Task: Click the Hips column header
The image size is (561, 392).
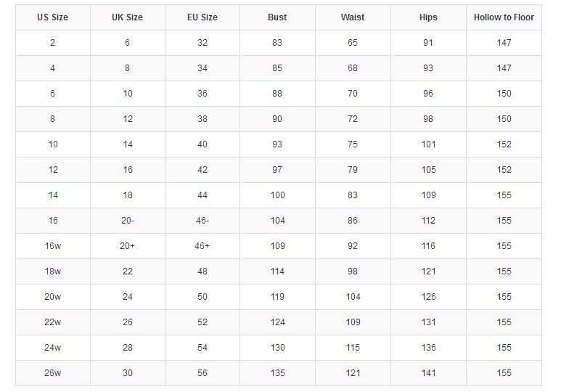Action: 428,17
